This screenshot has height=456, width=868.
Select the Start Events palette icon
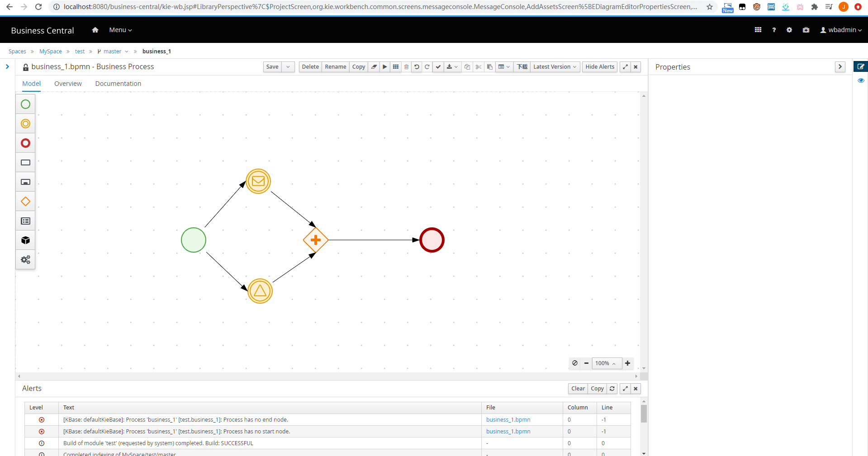point(25,104)
